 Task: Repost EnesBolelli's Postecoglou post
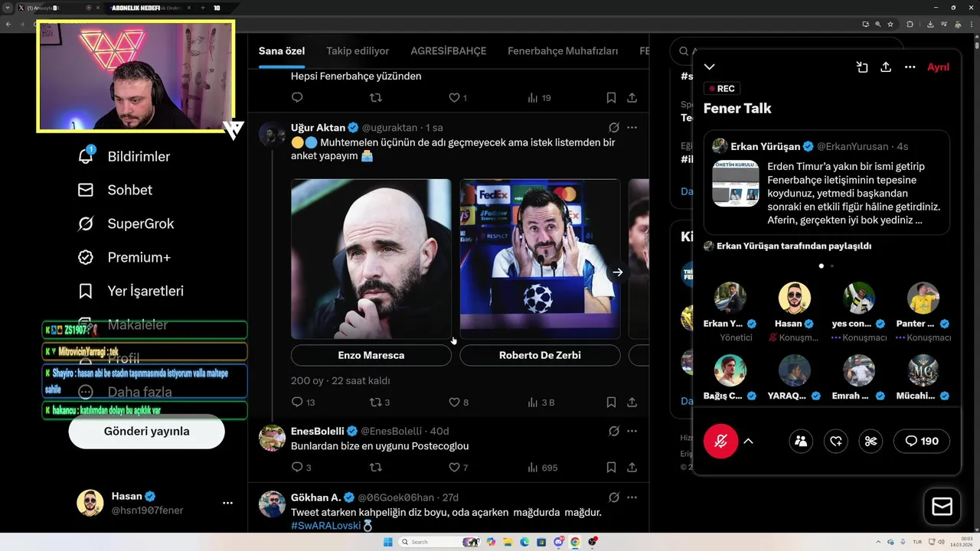[375, 467]
